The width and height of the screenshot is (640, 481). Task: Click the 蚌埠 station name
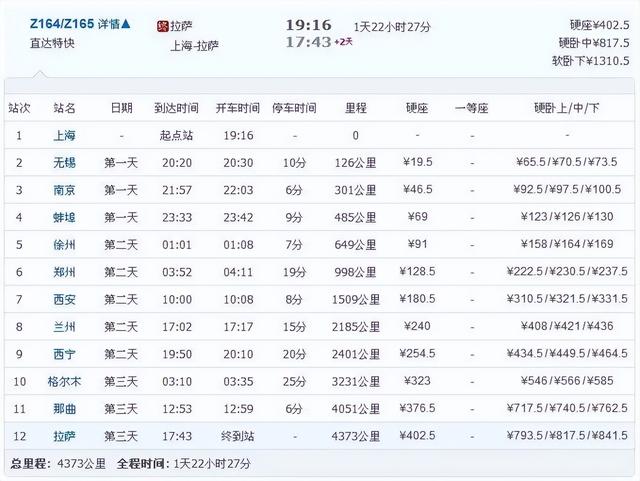[64, 217]
